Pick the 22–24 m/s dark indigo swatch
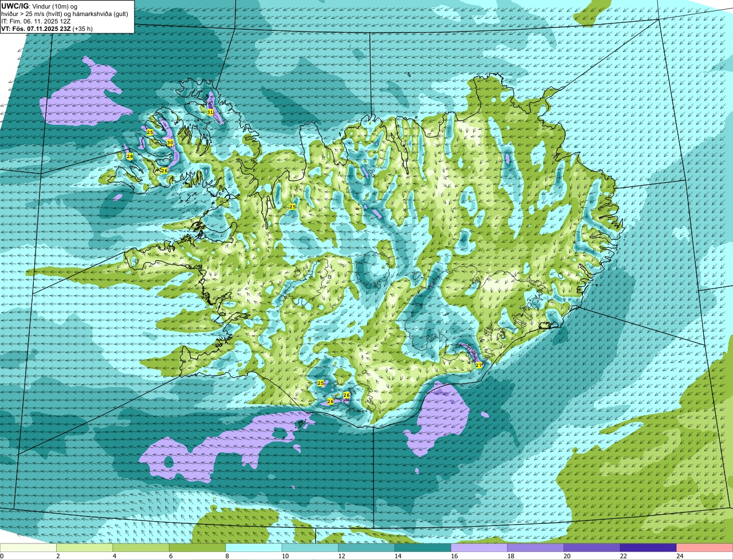Image resolution: width=733 pixels, height=560 pixels. (x=648, y=548)
